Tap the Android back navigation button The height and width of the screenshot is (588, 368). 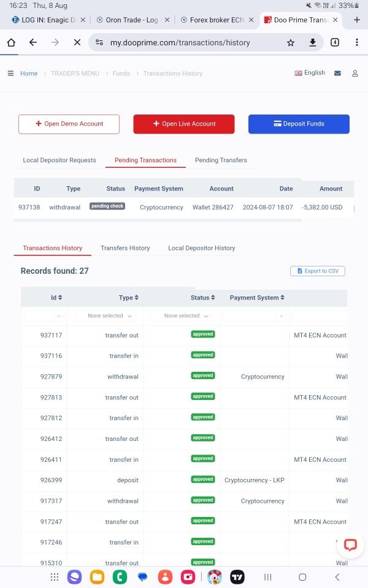[x=337, y=577]
